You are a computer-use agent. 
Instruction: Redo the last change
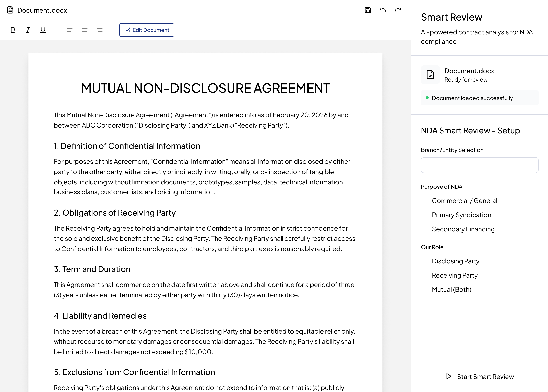398,10
